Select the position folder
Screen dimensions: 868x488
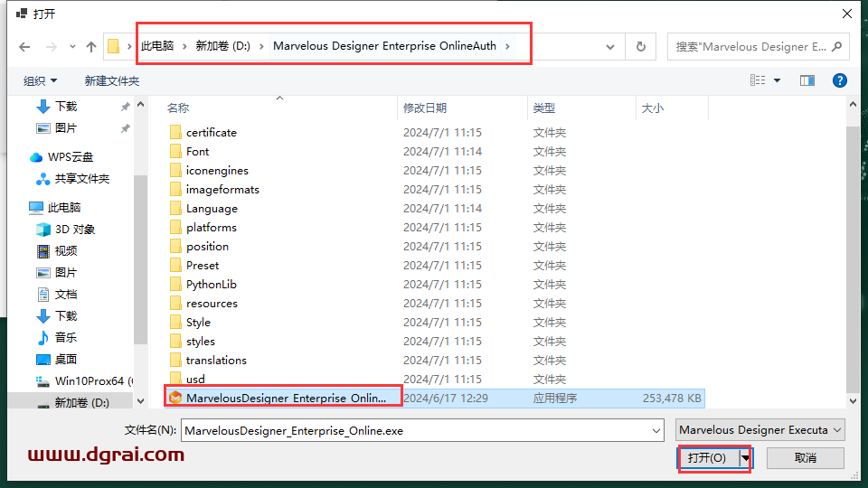click(207, 246)
